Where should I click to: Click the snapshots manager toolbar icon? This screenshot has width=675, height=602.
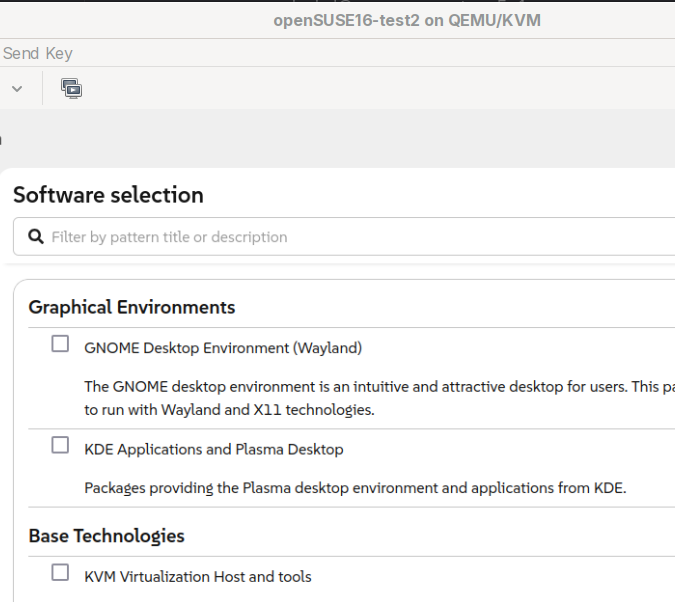click(71, 89)
